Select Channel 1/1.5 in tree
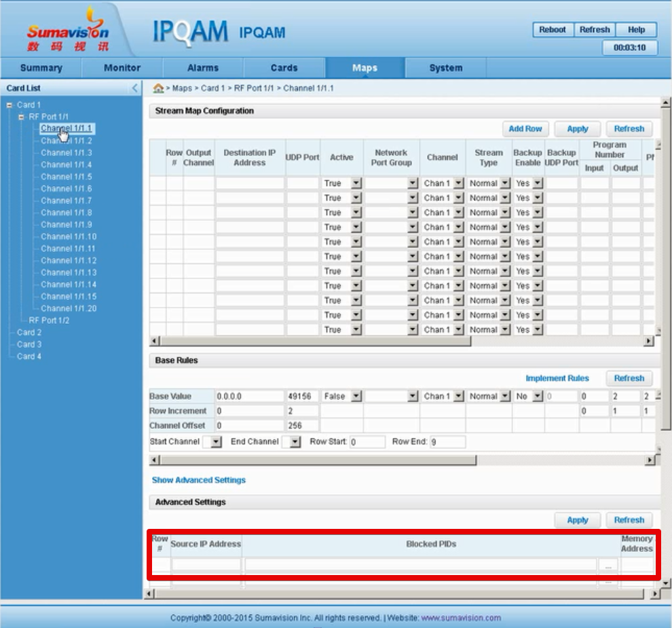 [x=66, y=177]
